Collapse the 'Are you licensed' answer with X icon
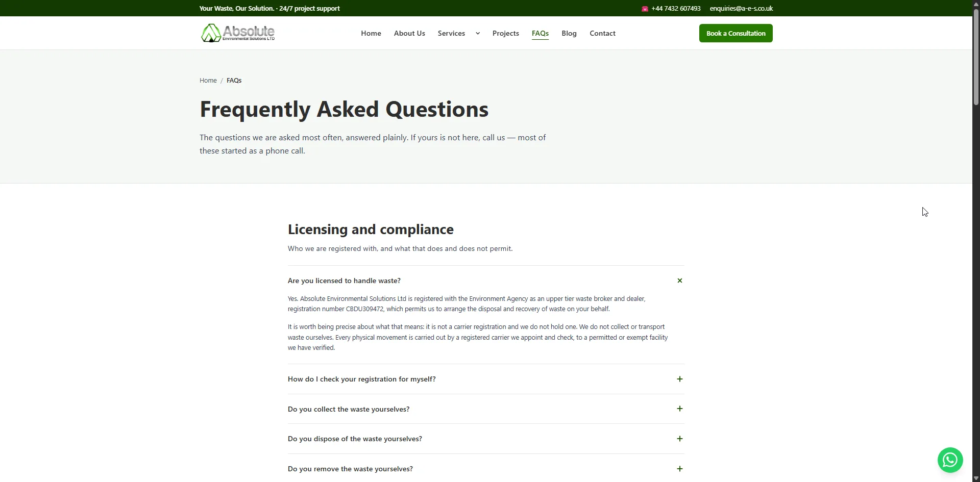 [679, 281]
